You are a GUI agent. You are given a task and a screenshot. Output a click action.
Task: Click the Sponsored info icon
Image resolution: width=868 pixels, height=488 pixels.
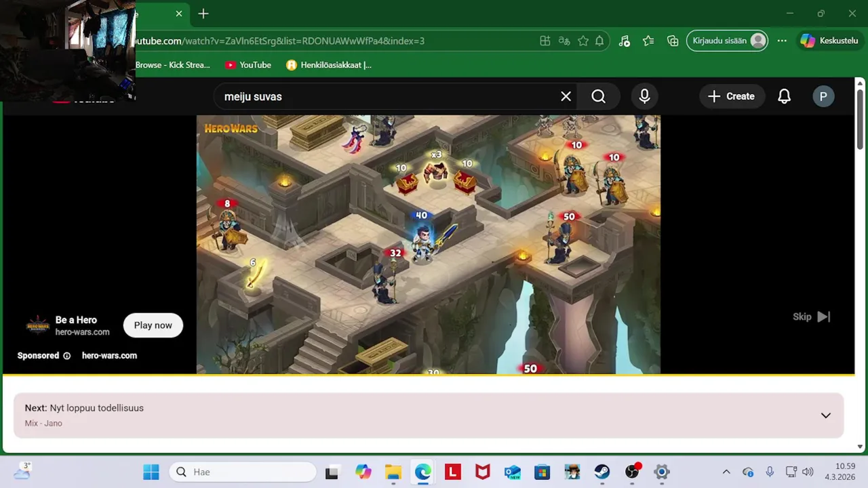pyautogui.click(x=66, y=356)
